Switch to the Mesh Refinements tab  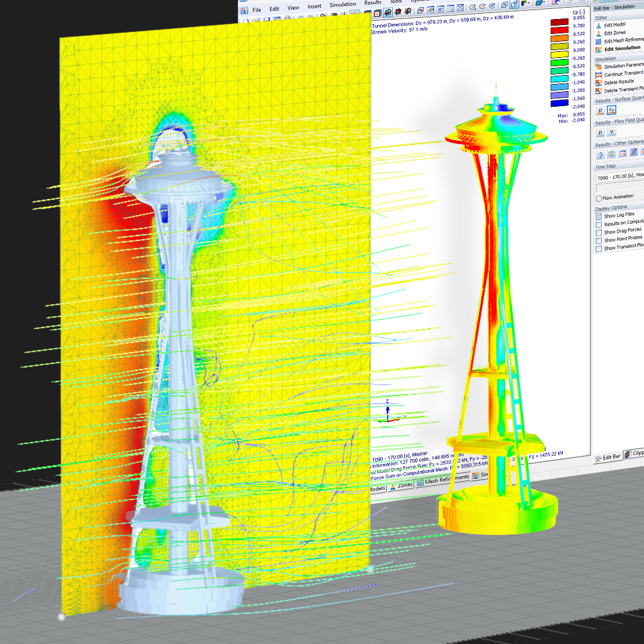[x=442, y=479]
